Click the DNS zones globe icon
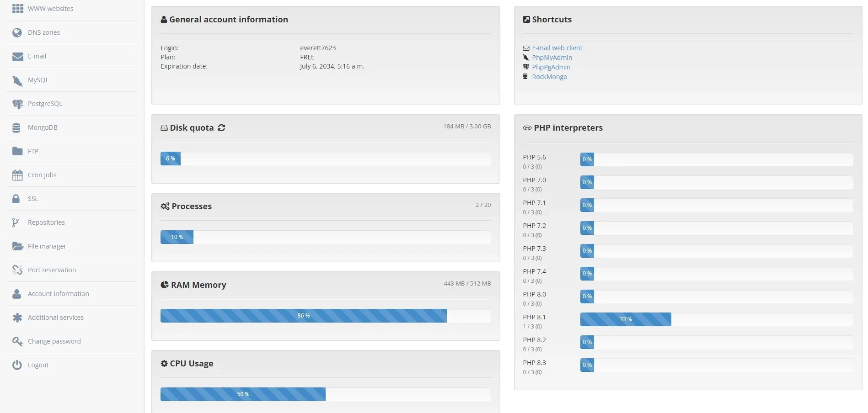 tap(17, 32)
